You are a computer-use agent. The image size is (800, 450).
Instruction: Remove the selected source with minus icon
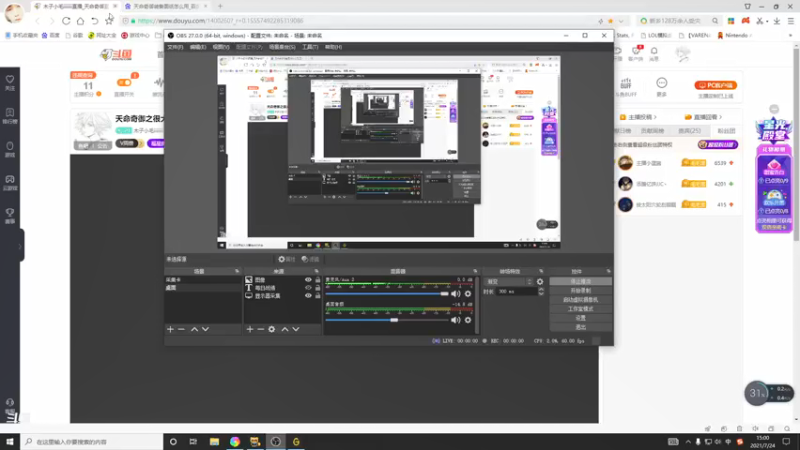click(x=260, y=330)
